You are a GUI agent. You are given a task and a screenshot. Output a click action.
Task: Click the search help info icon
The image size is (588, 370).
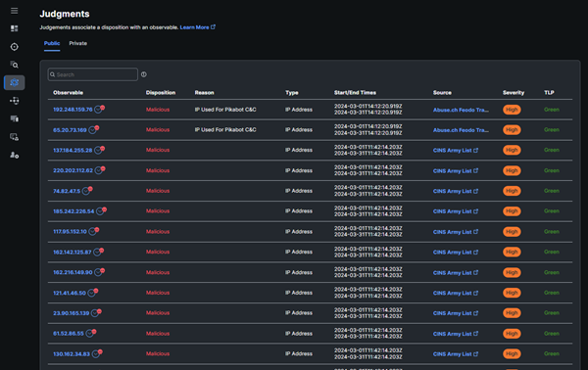click(x=144, y=74)
